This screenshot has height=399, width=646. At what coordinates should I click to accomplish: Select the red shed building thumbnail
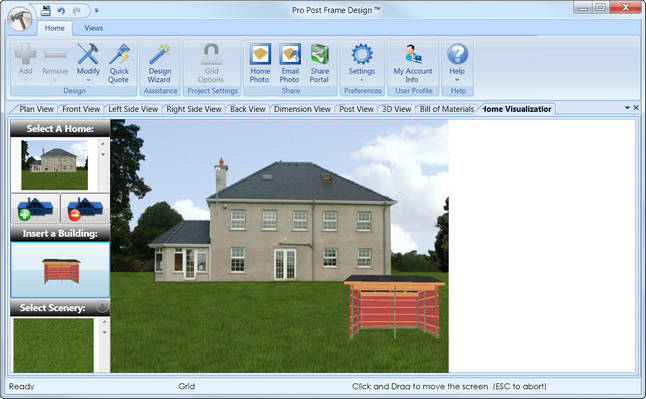pyautogui.click(x=61, y=270)
